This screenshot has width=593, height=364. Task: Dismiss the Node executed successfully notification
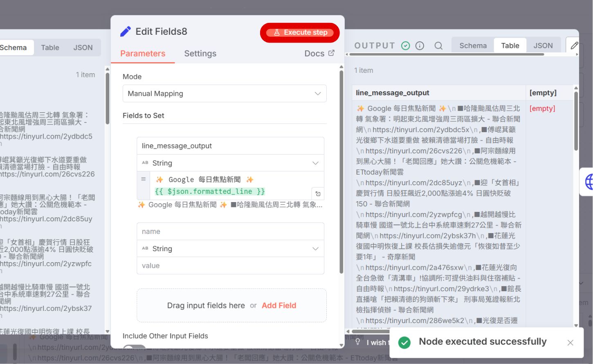(x=570, y=343)
